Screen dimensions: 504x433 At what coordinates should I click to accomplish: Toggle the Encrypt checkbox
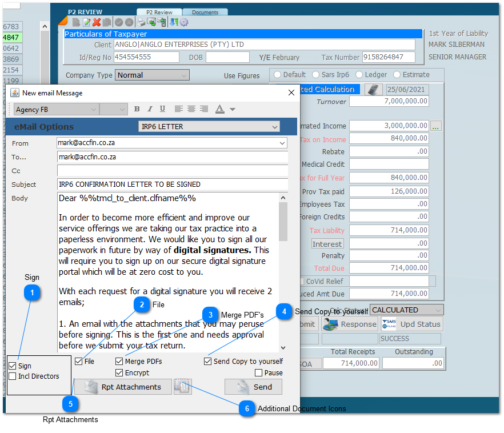pos(119,373)
